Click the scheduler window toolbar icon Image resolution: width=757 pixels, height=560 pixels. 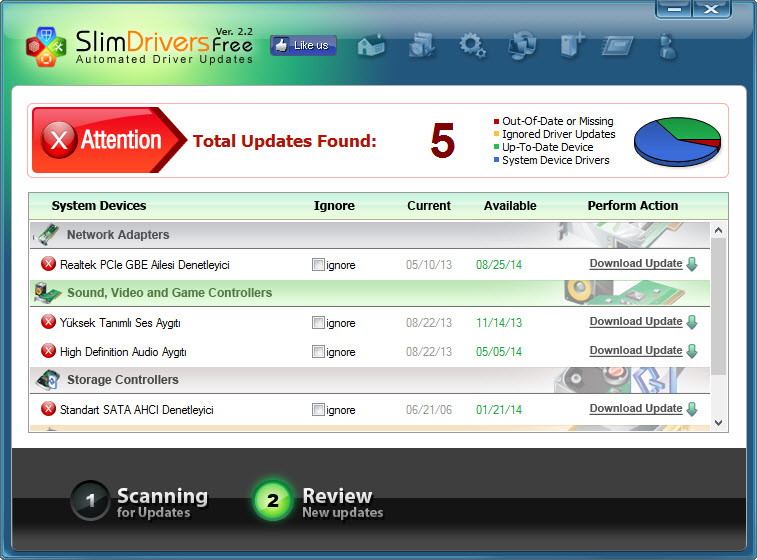pyautogui.click(x=617, y=47)
